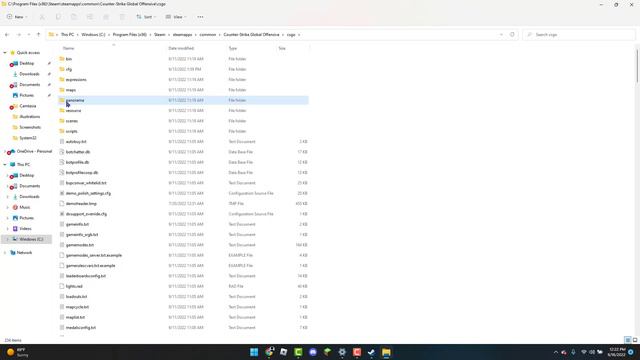Select the scenes folder
This screenshot has height=360, width=640.
(x=72, y=121)
